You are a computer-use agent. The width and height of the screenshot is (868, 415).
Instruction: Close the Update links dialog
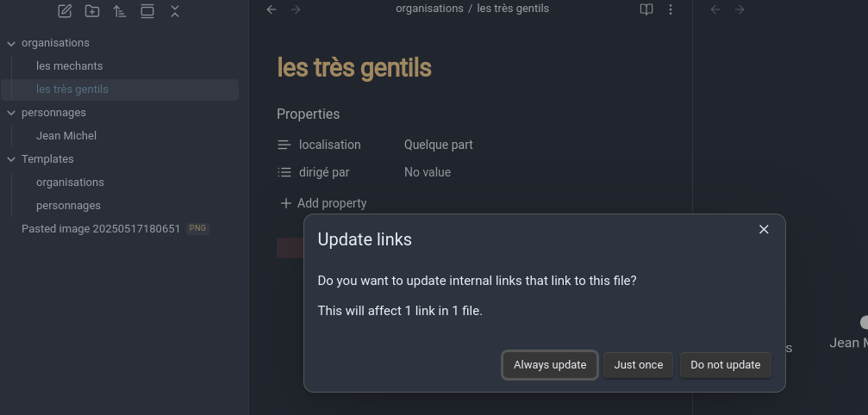[x=764, y=229]
